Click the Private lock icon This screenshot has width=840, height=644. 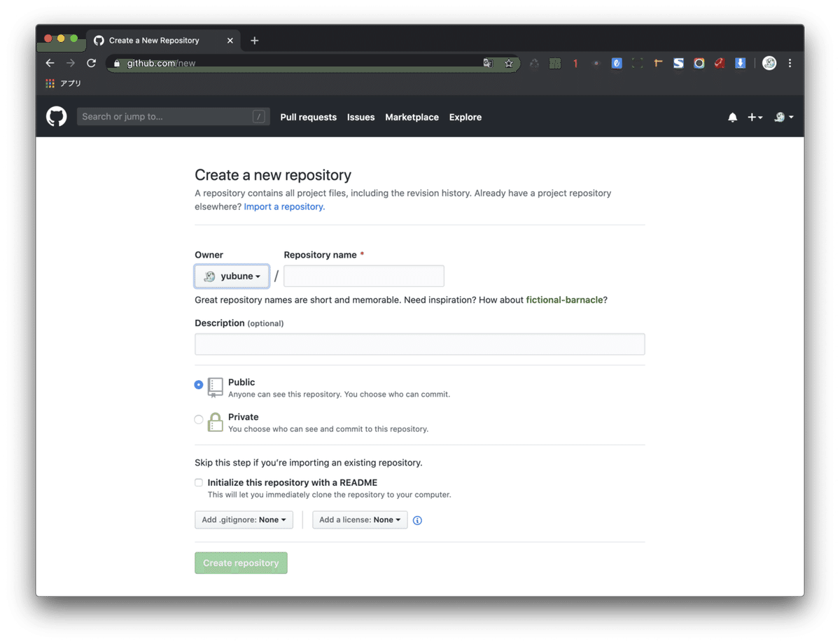[x=216, y=422]
